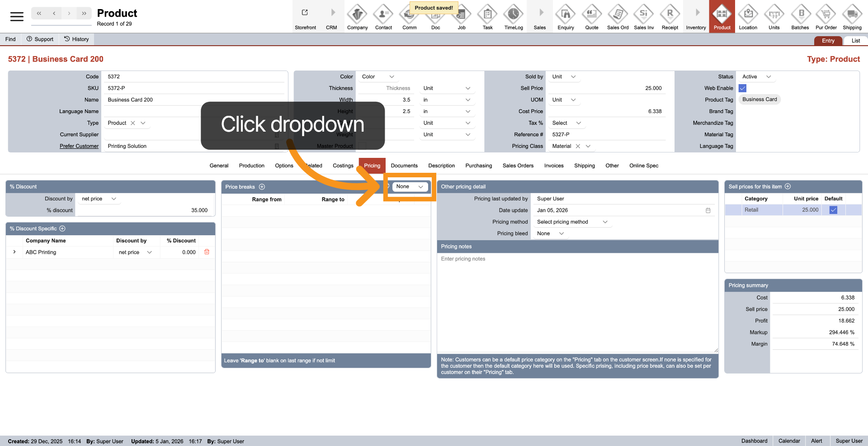
Task: Click the History button
Action: click(76, 39)
